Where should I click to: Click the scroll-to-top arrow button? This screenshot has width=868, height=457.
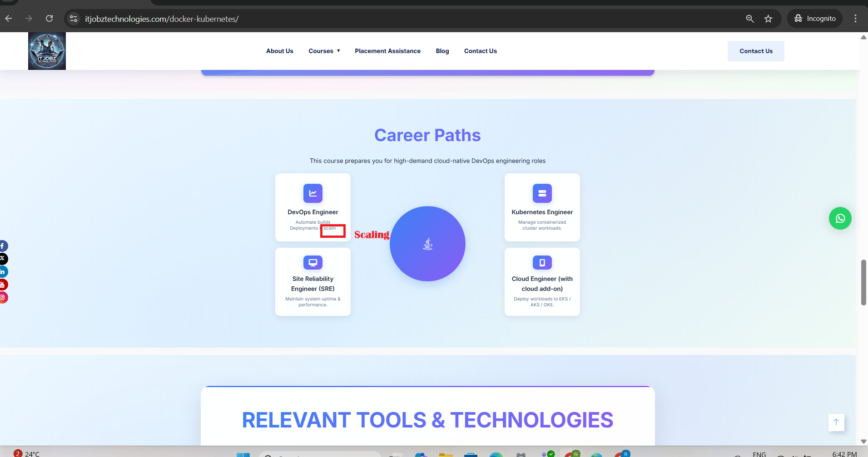point(836,422)
